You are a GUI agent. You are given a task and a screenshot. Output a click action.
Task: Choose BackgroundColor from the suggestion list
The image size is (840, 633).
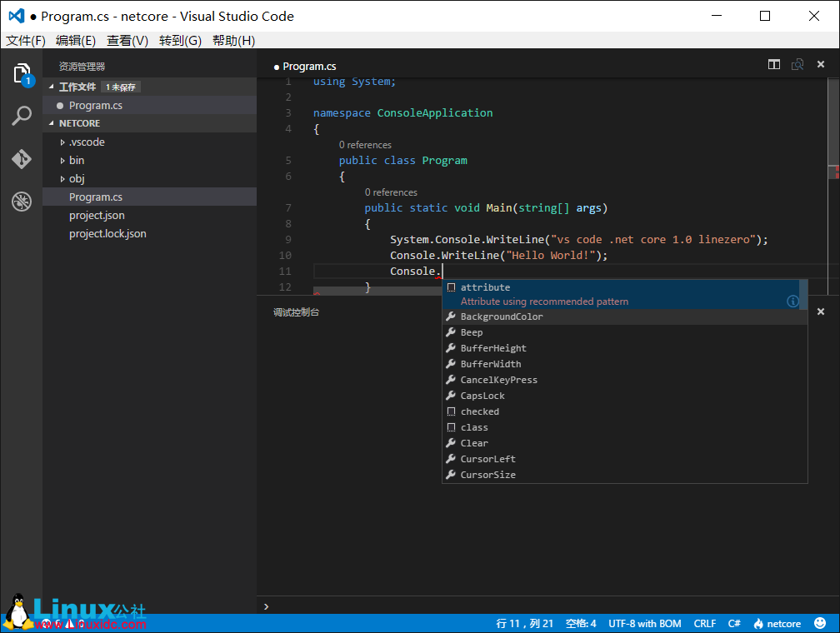coord(625,316)
